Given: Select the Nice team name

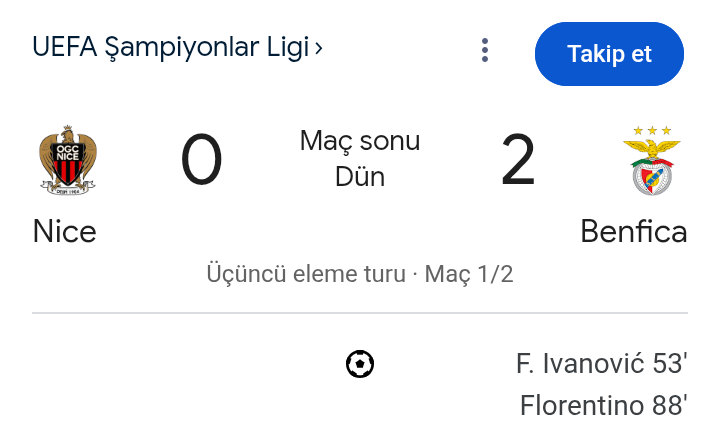Looking at the screenshot, I should pyautogui.click(x=65, y=232).
